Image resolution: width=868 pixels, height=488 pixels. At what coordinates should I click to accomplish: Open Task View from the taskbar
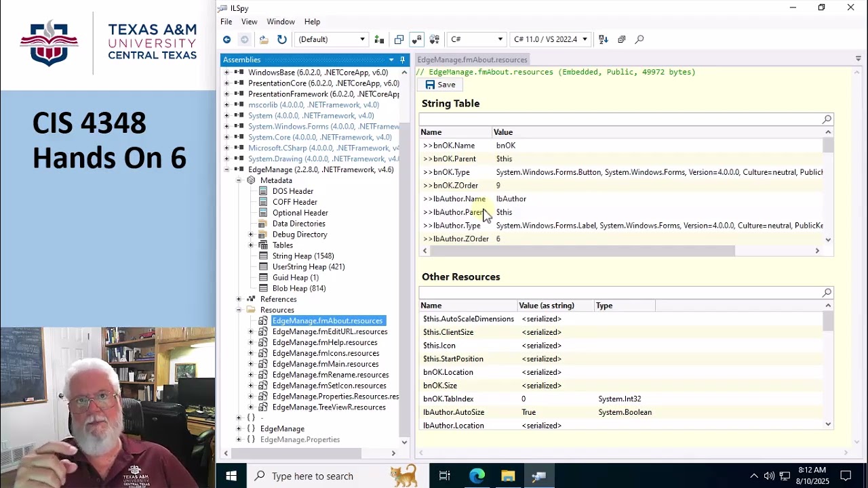[x=444, y=476]
